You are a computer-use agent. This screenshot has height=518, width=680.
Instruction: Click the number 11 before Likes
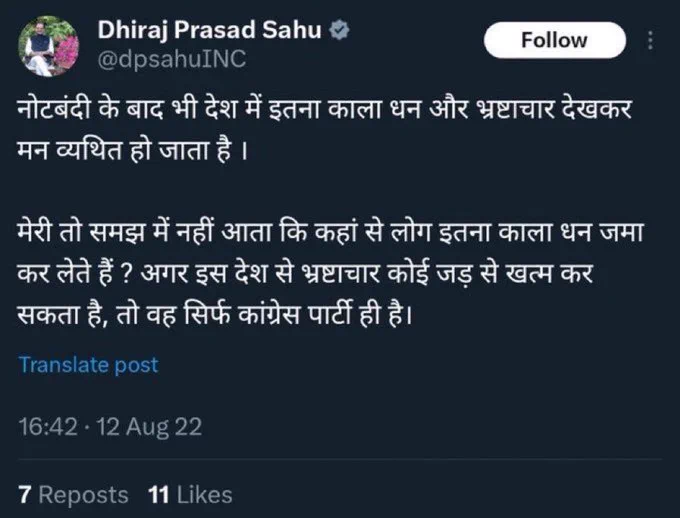click(x=158, y=495)
